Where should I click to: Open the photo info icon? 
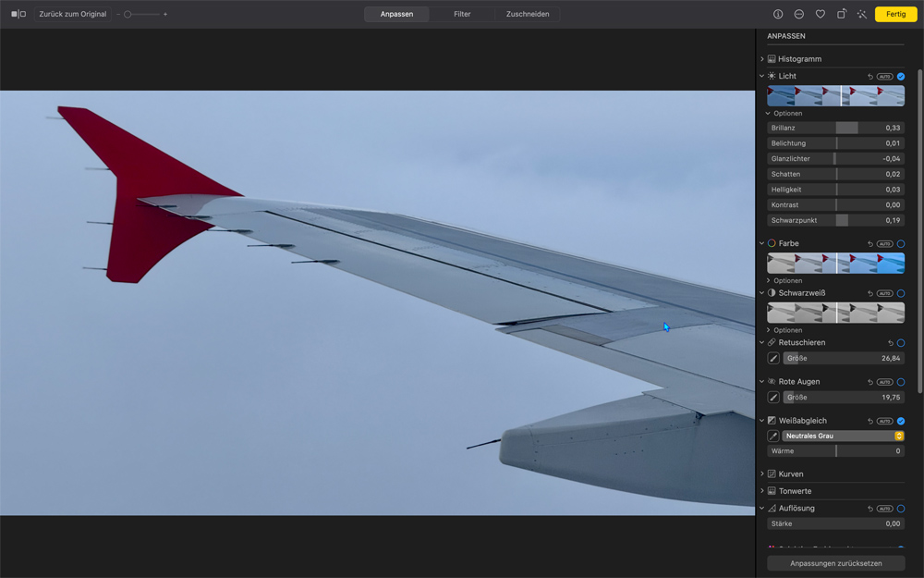pyautogui.click(x=778, y=14)
